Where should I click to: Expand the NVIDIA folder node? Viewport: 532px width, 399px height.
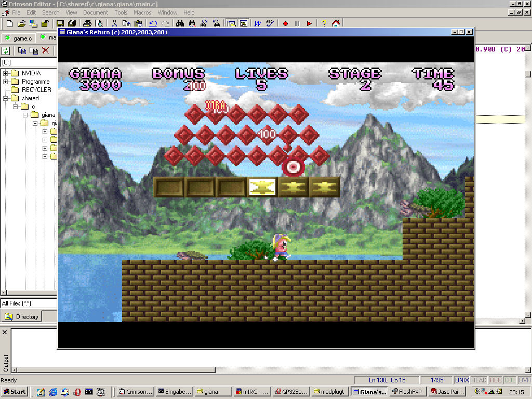click(5, 73)
